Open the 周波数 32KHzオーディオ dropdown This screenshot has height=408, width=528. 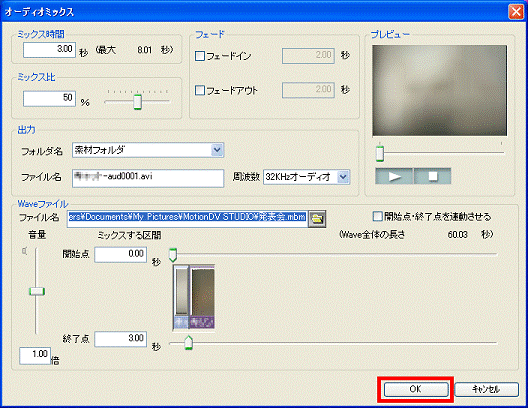tap(343, 177)
